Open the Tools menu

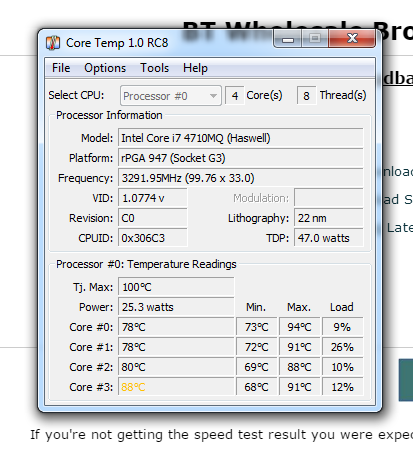[x=154, y=68]
